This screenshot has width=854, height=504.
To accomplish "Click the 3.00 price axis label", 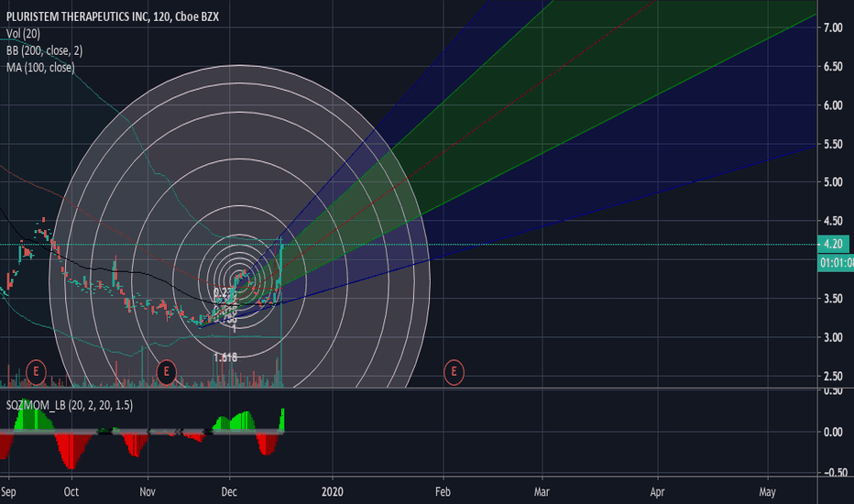I will tap(833, 337).
